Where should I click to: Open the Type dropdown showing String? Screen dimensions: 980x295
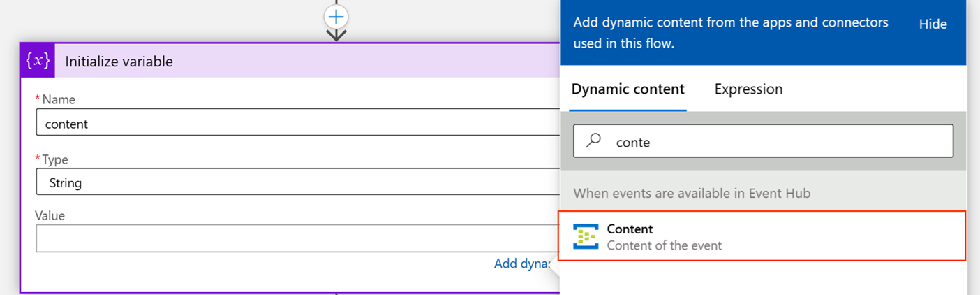tap(293, 183)
